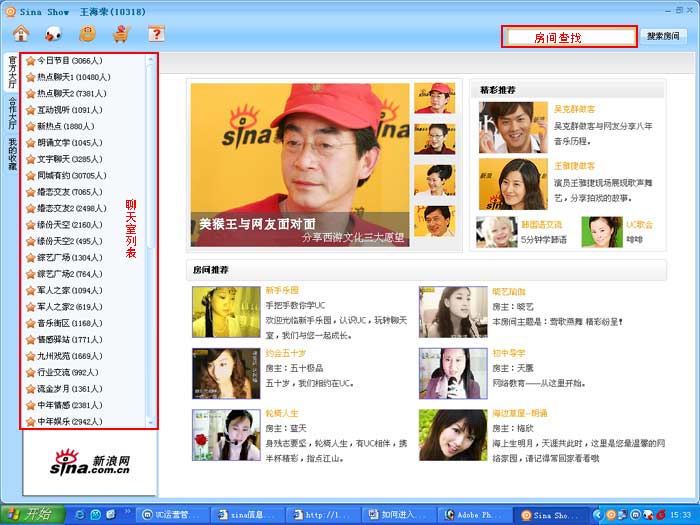Switch to the 如何进入 taskbar window
Screen dimensions: 700x525
pos(399,515)
